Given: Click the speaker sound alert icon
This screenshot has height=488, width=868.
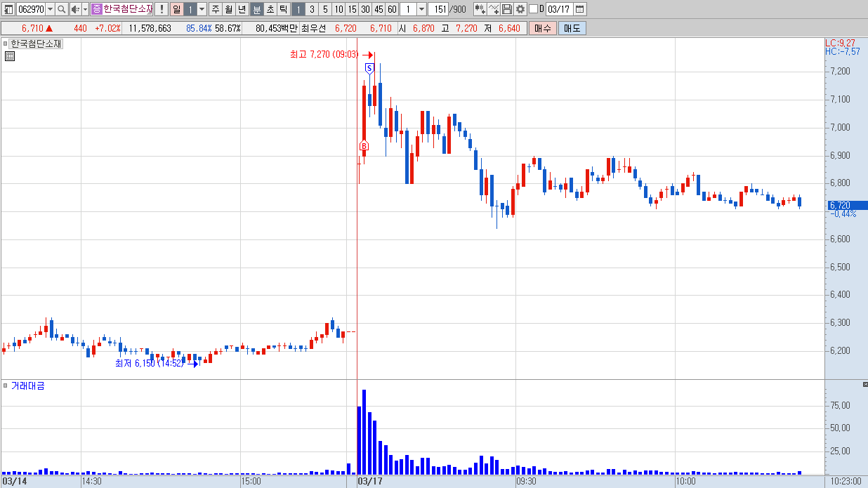Looking at the screenshot, I should [75, 9].
